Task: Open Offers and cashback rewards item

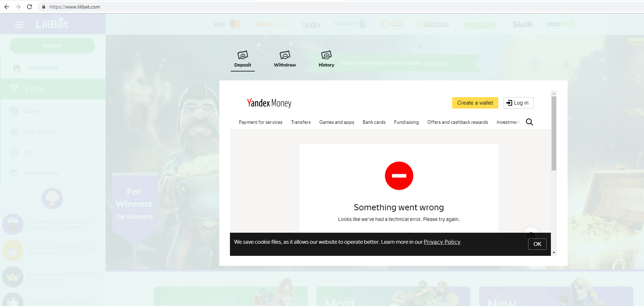Action: [457, 122]
